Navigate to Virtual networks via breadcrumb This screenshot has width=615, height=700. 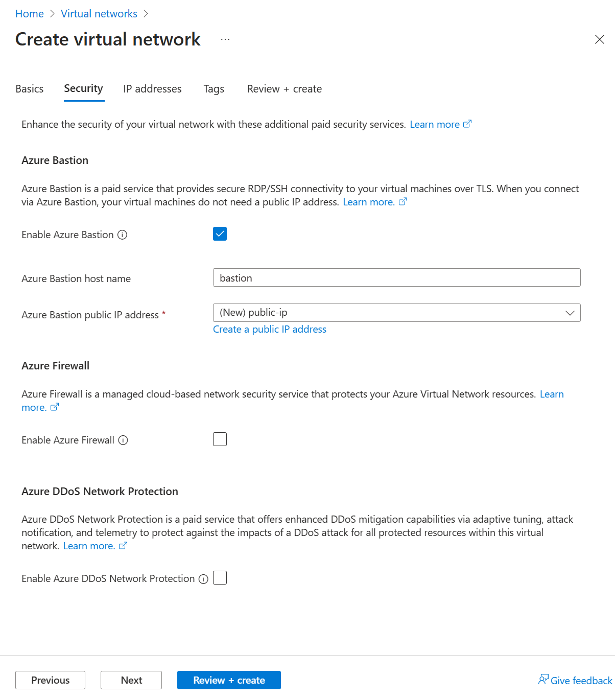(99, 13)
